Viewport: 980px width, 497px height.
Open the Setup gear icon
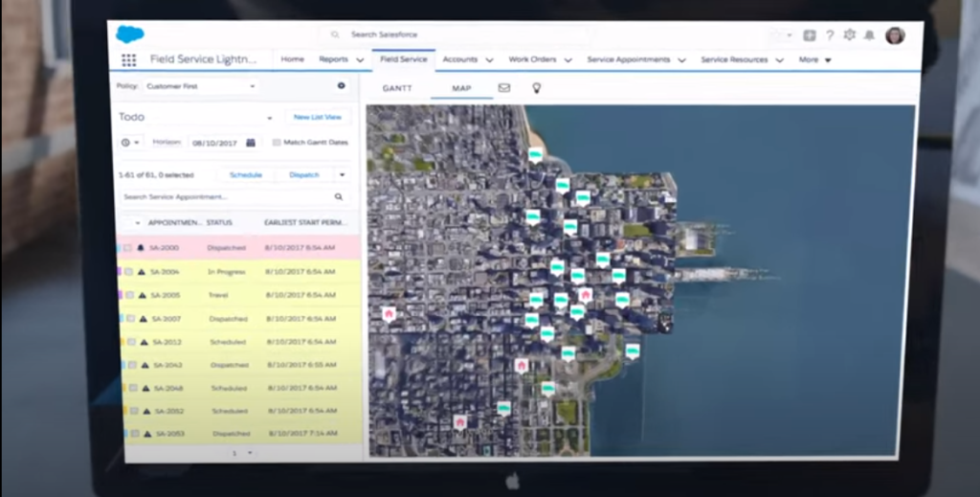tap(849, 35)
